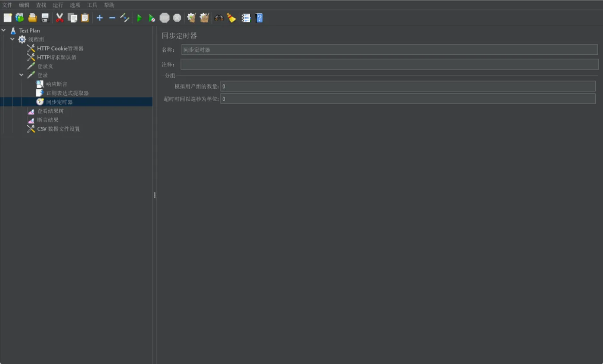Click the flask icon of Test Plan
This screenshot has height=364, width=603.
pyautogui.click(x=13, y=31)
